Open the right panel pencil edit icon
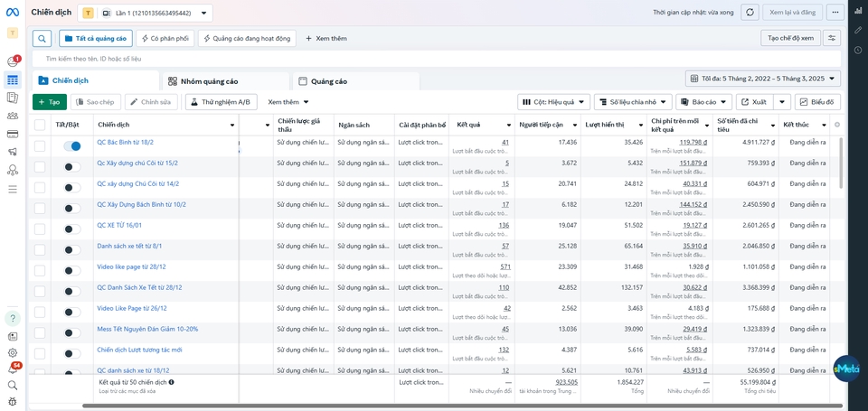The image size is (868, 411). pyautogui.click(x=858, y=30)
